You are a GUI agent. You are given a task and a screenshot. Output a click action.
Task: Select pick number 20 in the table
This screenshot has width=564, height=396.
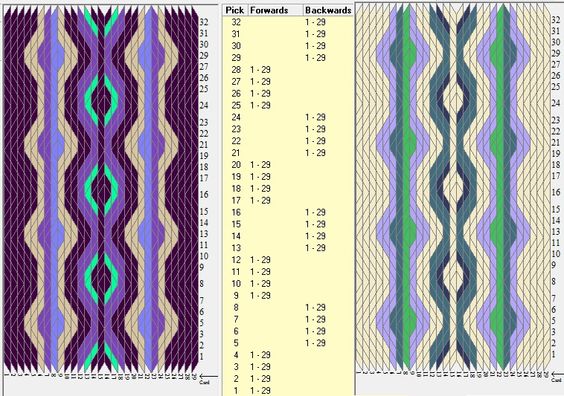click(x=236, y=165)
